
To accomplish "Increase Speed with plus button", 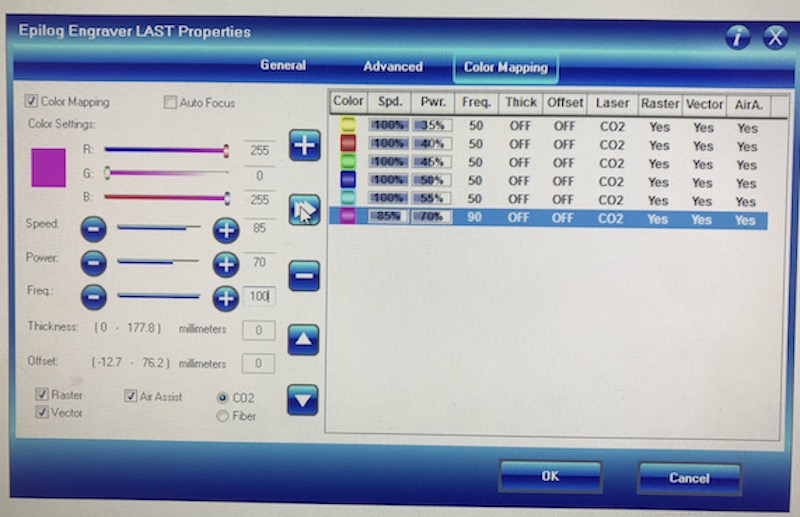I will coord(226,230).
